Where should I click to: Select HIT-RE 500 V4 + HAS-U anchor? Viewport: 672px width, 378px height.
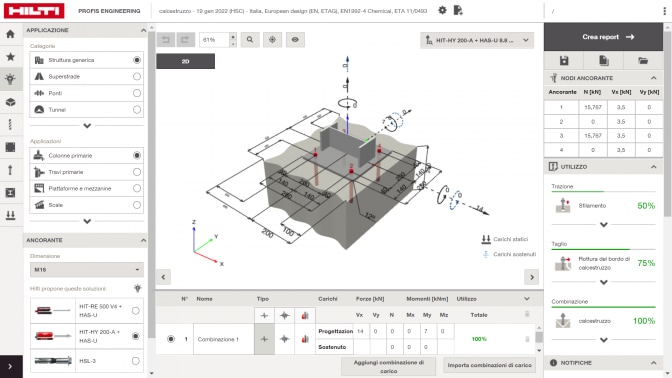coord(135,311)
